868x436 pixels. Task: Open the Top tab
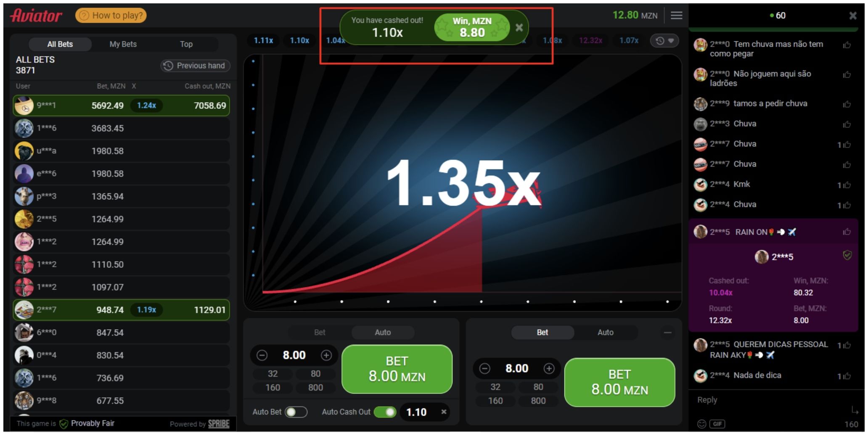(186, 44)
